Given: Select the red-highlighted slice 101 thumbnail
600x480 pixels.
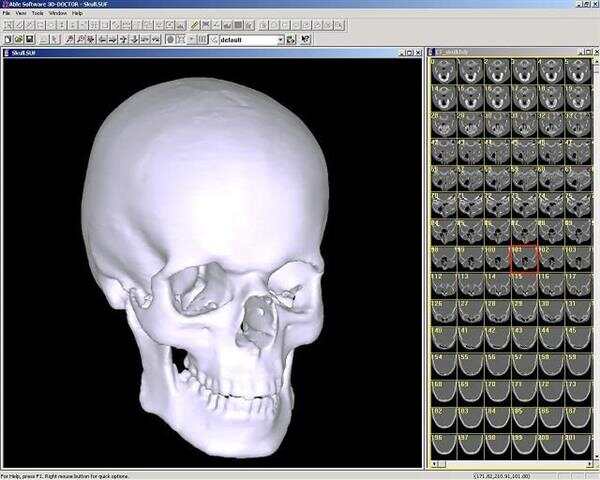Looking at the screenshot, I should click(x=524, y=258).
